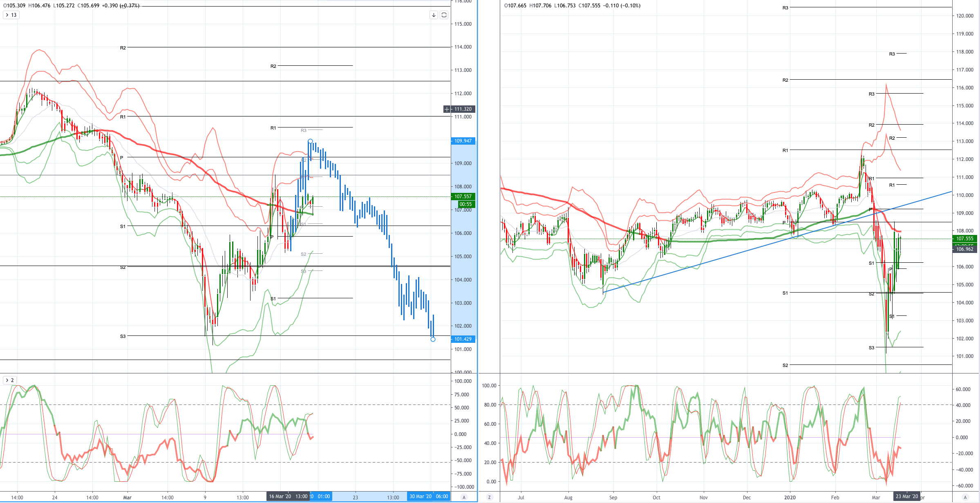Toggle auto scale 'A' on left chart
The image size is (980, 503).
click(x=463, y=497)
